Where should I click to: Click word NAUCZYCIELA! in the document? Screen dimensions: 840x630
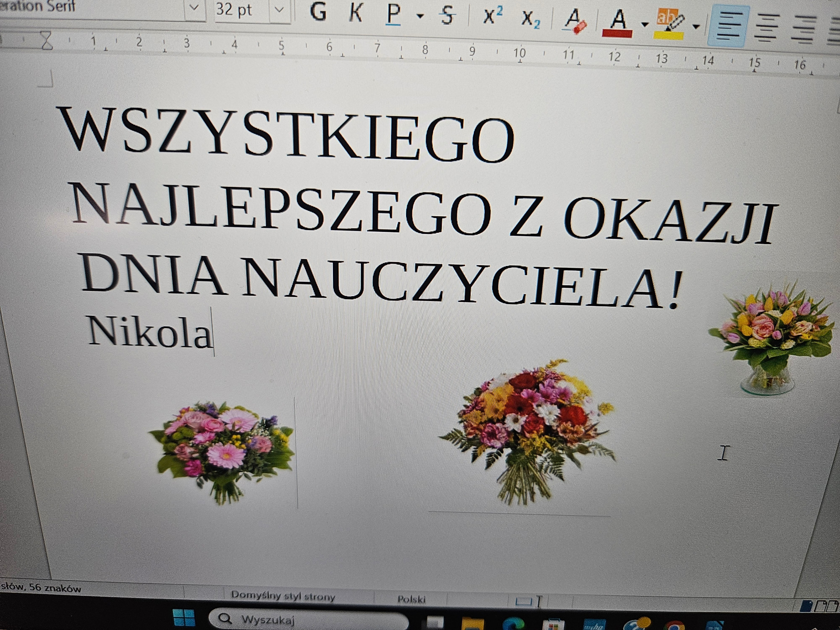point(463,283)
